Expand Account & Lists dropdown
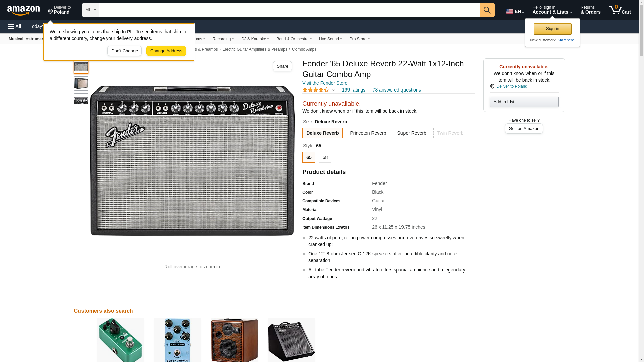This screenshot has height=362, width=644. point(552,10)
